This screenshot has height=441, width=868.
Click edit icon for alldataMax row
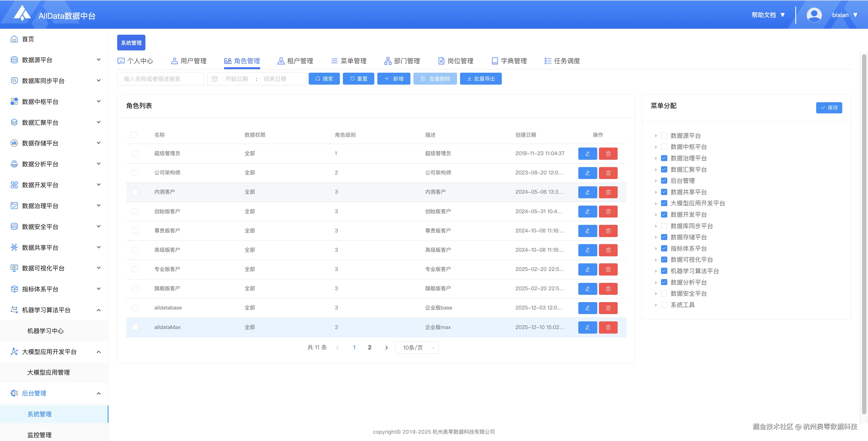coord(587,327)
